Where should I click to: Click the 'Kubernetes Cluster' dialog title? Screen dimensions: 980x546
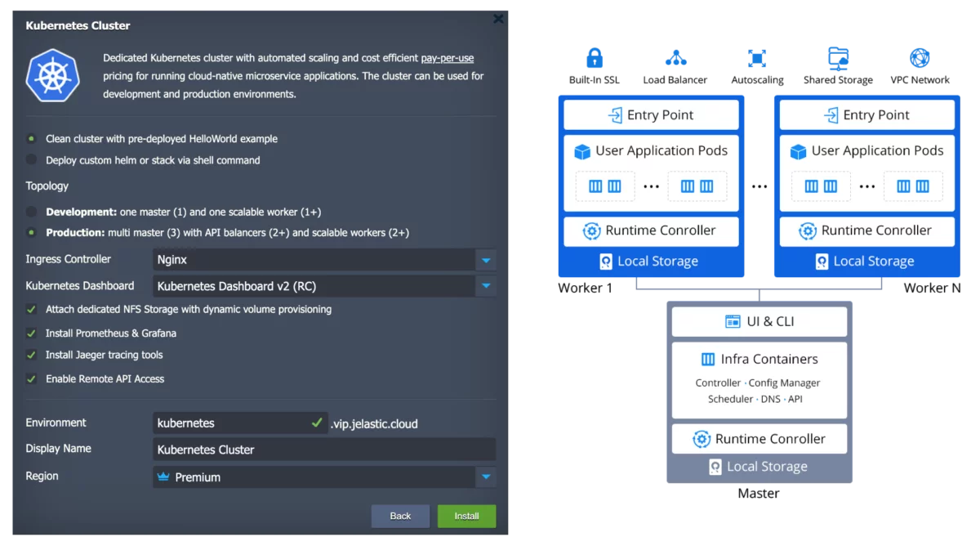[78, 25]
